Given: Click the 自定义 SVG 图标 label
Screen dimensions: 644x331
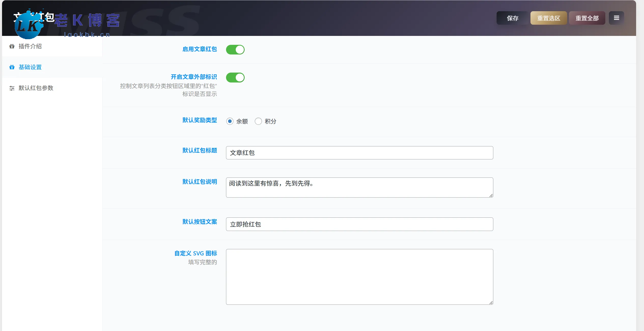Looking at the screenshot, I should click(x=195, y=253).
